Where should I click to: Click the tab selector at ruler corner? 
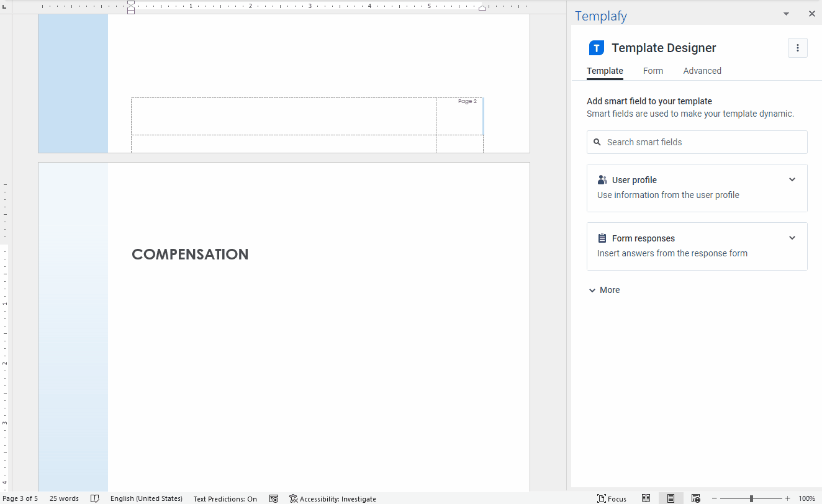(x=5, y=6)
